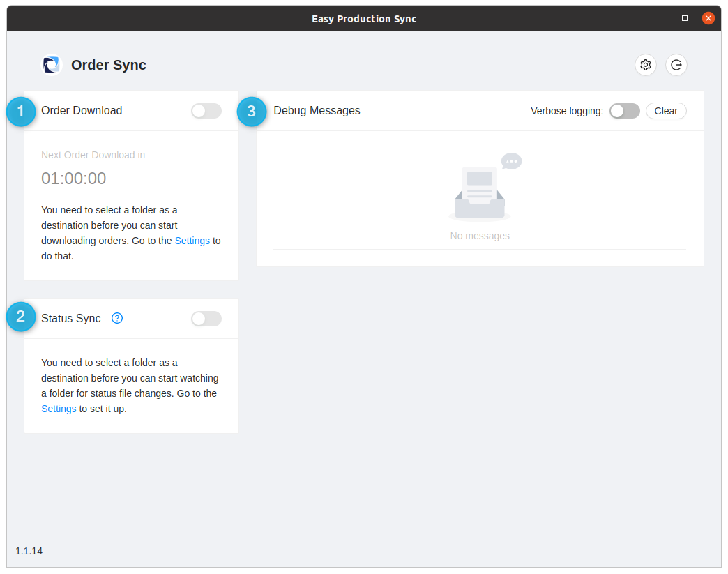Click the version number 1.1.14
Viewport: 728px width, 574px height.
coord(29,551)
